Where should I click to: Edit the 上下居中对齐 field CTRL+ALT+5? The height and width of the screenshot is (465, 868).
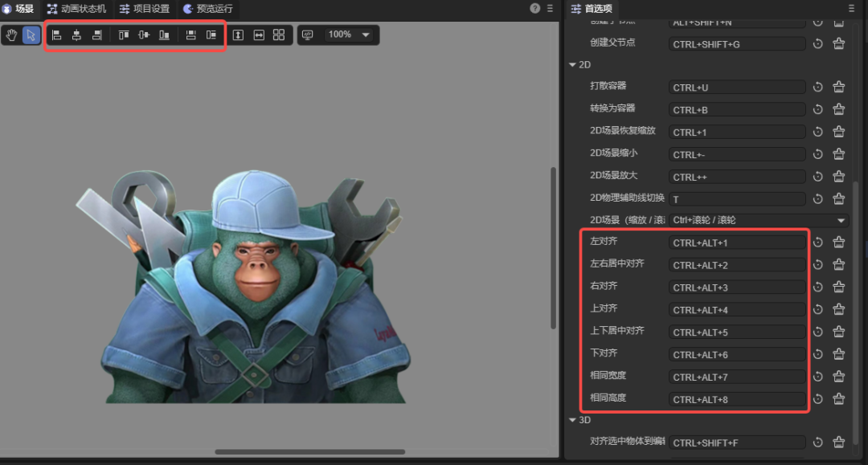point(737,332)
